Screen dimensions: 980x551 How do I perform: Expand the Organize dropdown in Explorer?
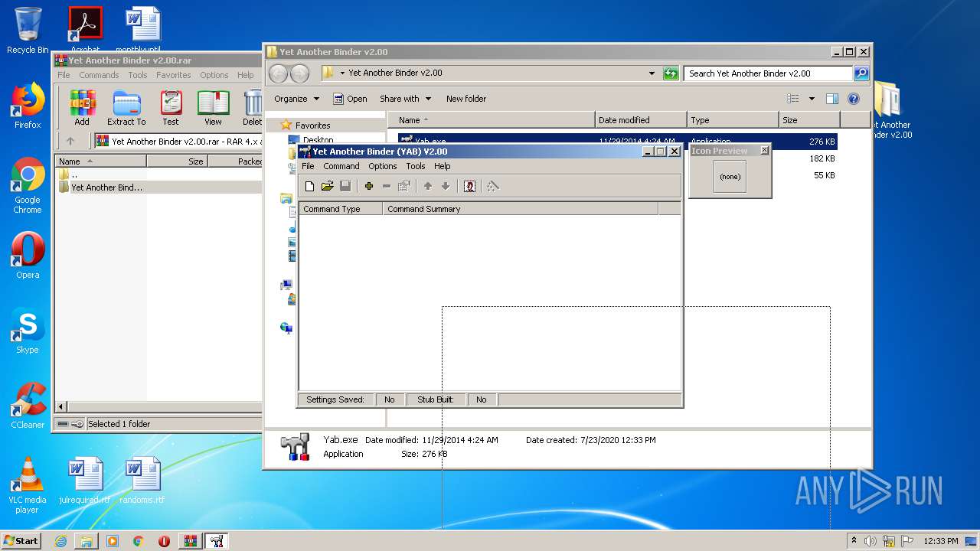coord(296,99)
